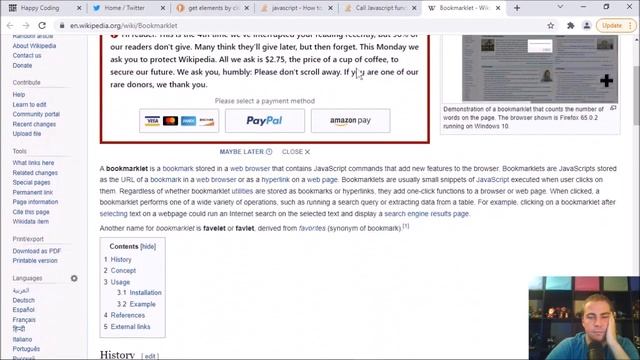Close the Bookmarklet Wikipedia tab
The height and width of the screenshot is (360, 640).
[498, 8]
